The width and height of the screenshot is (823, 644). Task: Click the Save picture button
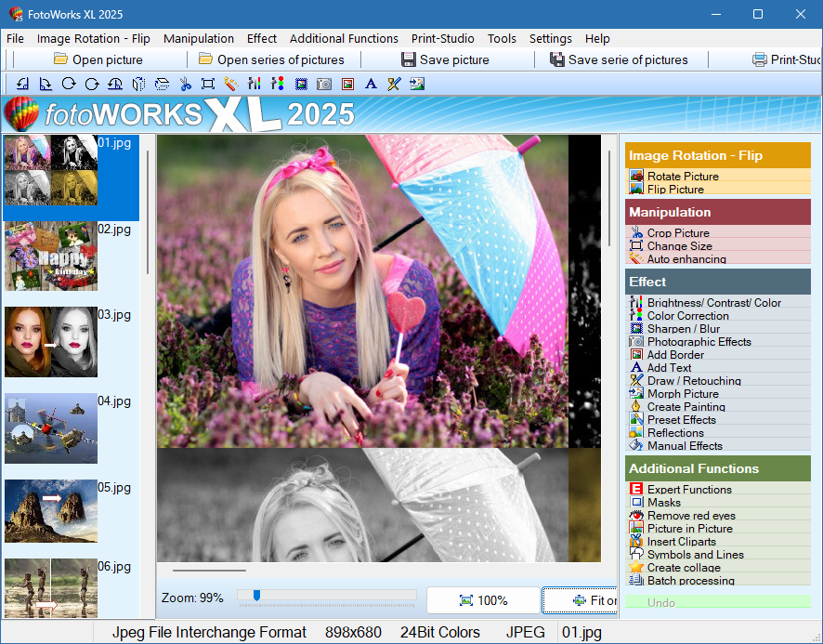tap(445, 59)
